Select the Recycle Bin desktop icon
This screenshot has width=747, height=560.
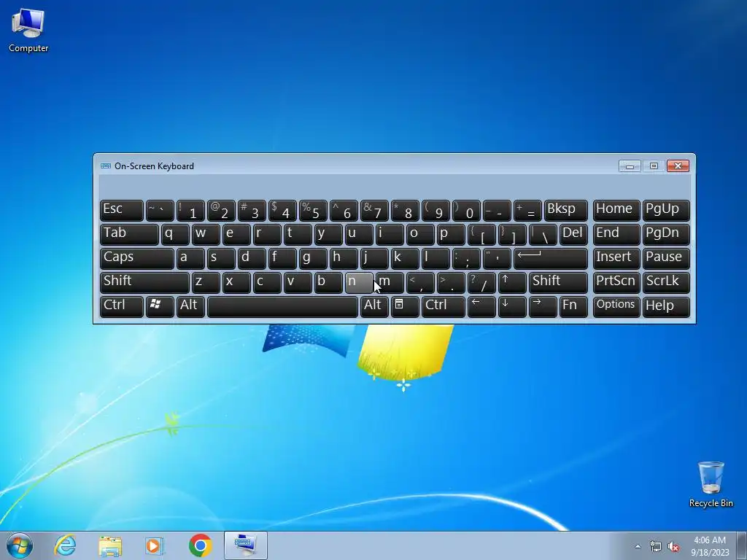[x=711, y=484]
